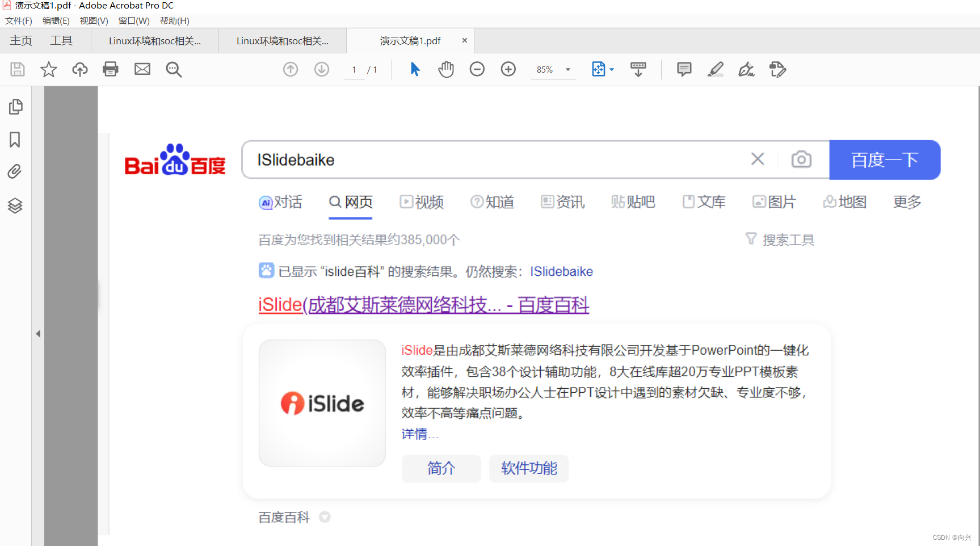980x546 pixels.
Task: Zoom out with minus icon
Action: coord(477,69)
